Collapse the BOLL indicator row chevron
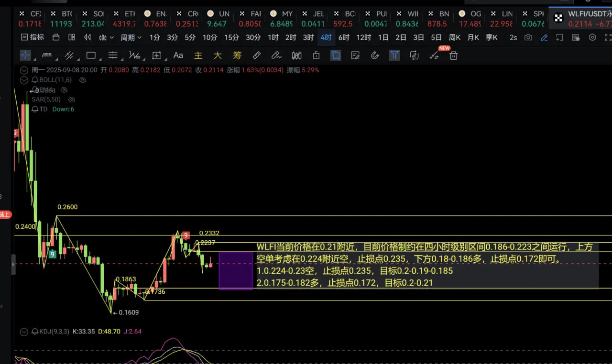Screen dimensions: 612x364 click(x=24, y=80)
